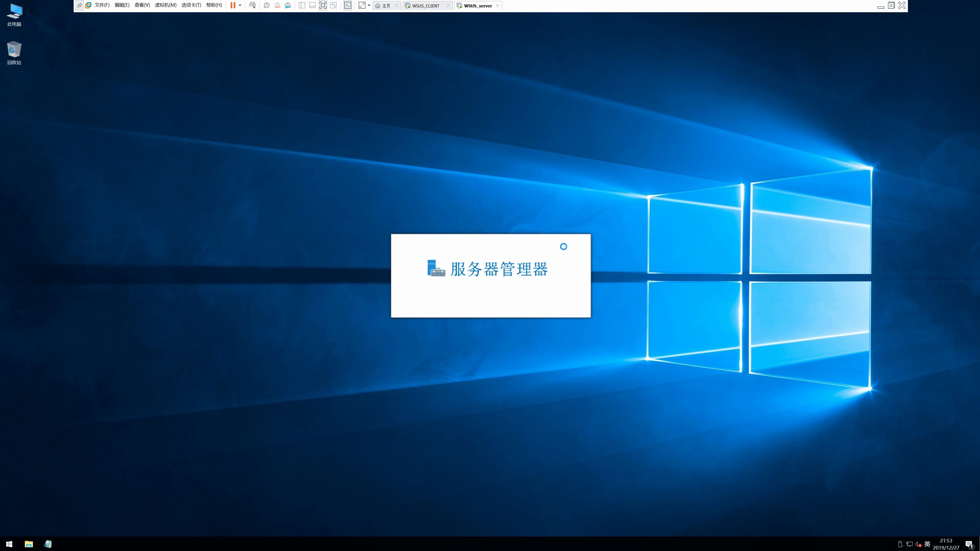980x551 pixels.
Task: Close the WSUS_server tab
Action: (x=498, y=6)
